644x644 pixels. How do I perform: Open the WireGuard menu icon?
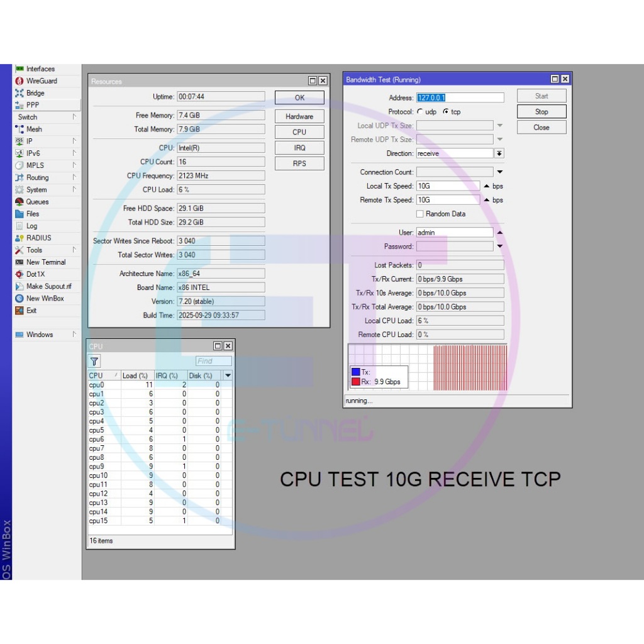(x=19, y=81)
